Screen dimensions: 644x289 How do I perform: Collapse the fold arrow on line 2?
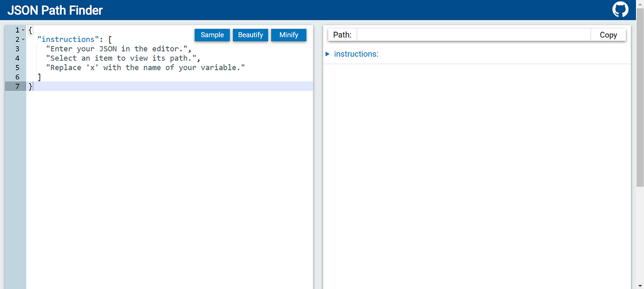23,40
